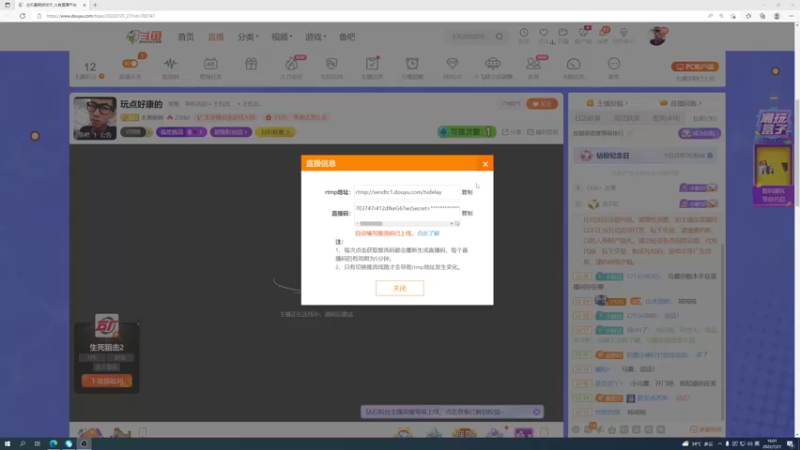Click the 分享 share icon

tap(511, 132)
